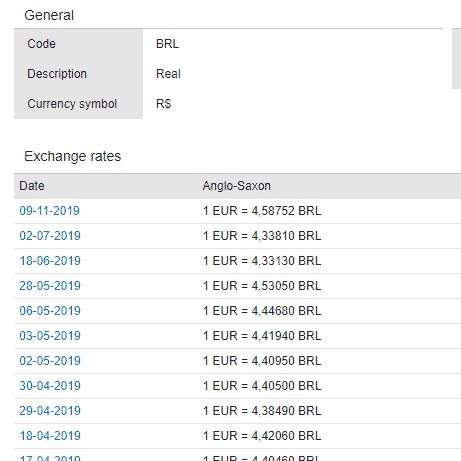Open the 28-05-2019 exchange rate entry

(x=50, y=286)
